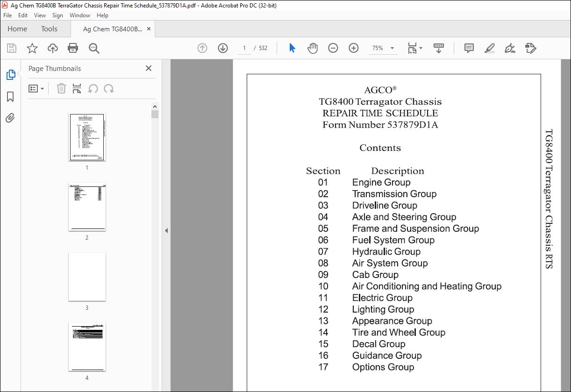The width and height of the screenshot is (571, 392).
Task: Open the sign document tool
Action: point(510,48)
